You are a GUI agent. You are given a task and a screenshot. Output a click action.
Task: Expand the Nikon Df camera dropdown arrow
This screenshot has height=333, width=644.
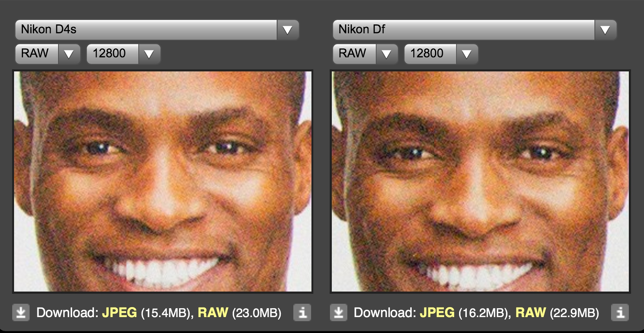605,30
